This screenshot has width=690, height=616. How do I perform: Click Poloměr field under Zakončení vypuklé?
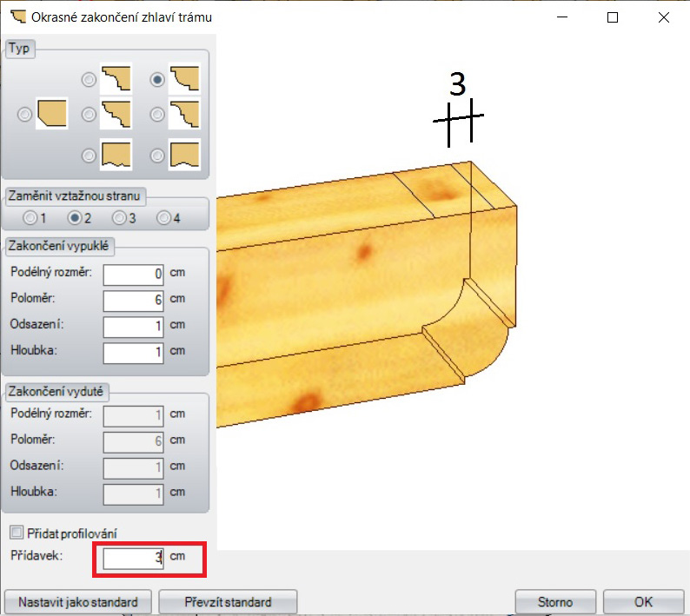pos(133,300)
